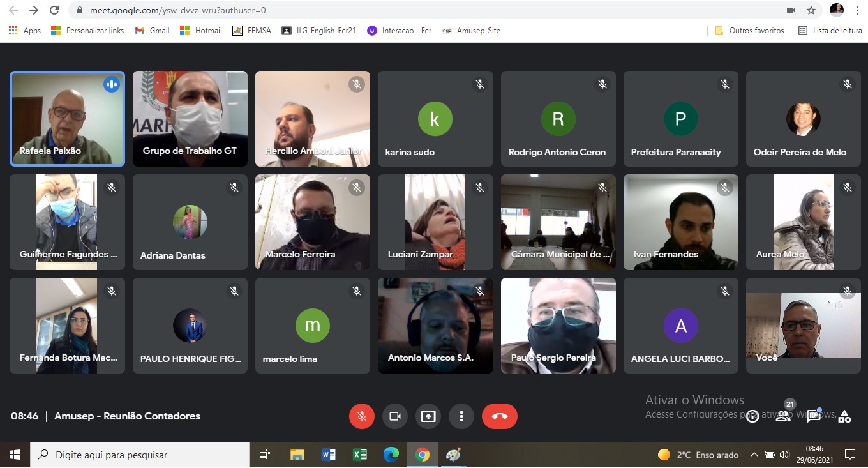The image size is (868, 468).
Task: Click Rodrigo Antonio Ceron's R avatar
Action: (x=558, y=119)
